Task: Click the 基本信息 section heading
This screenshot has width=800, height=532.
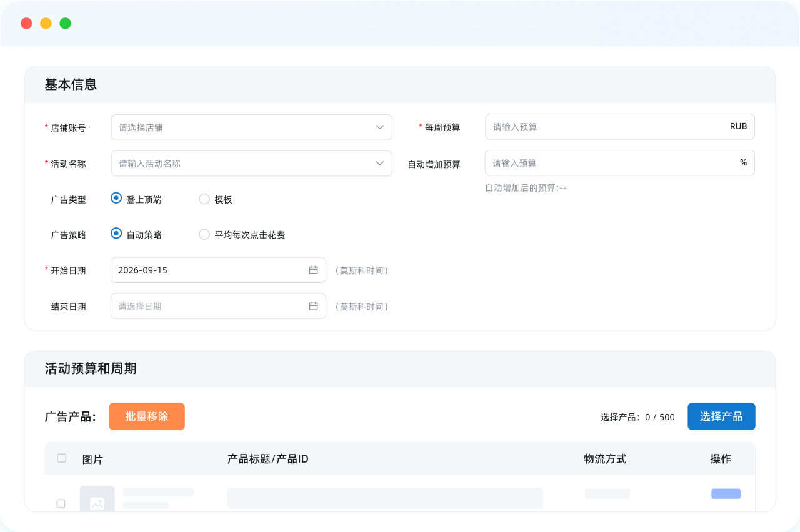Action: coord(71,85)
